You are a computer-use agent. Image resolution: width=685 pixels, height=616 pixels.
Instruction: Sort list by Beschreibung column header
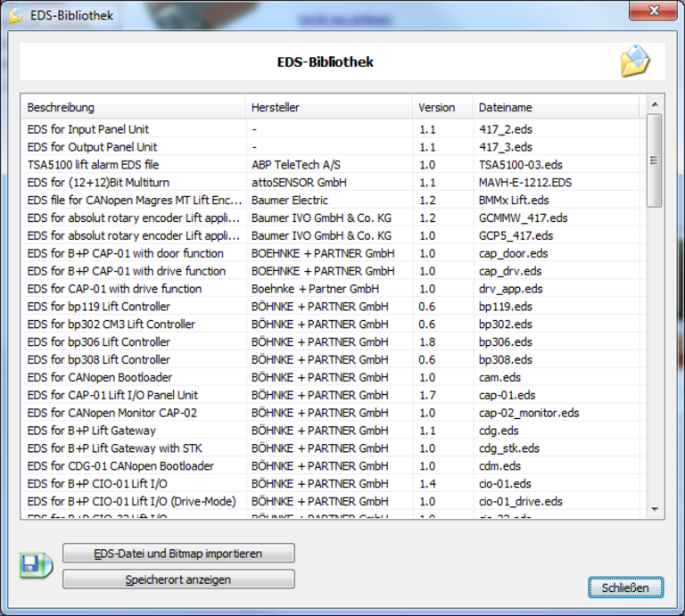click(134, 107)
